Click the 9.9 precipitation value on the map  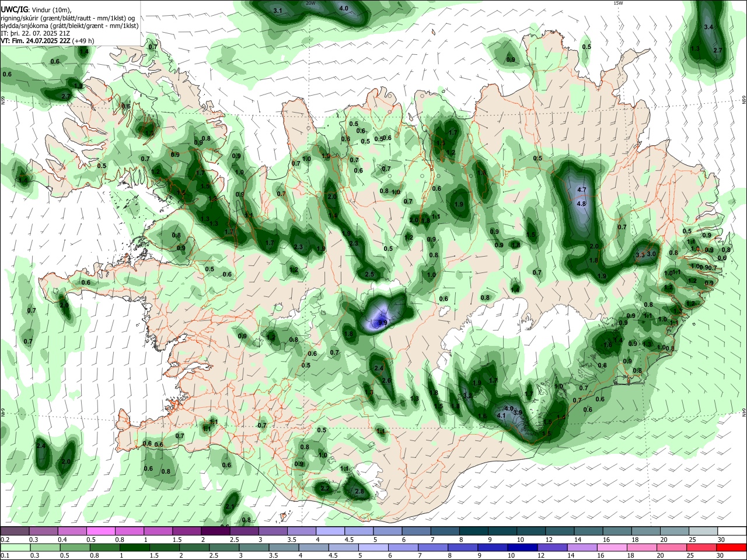383,323
